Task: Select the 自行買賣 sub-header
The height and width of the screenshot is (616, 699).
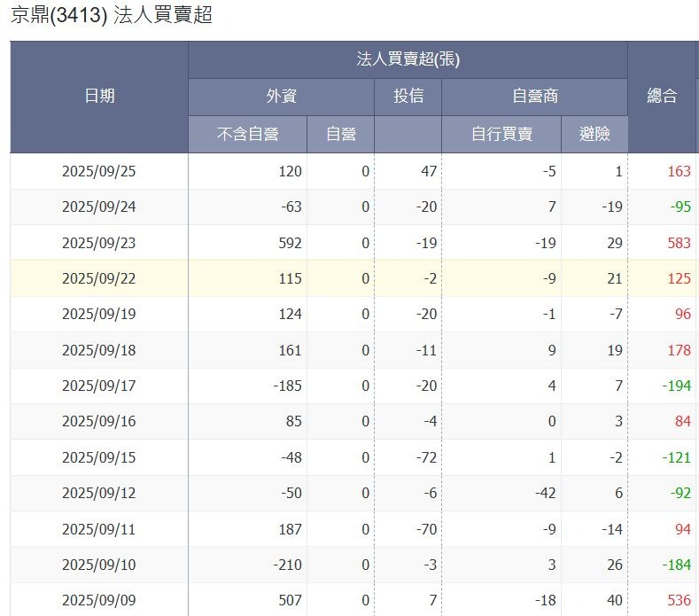Action: 501,134
